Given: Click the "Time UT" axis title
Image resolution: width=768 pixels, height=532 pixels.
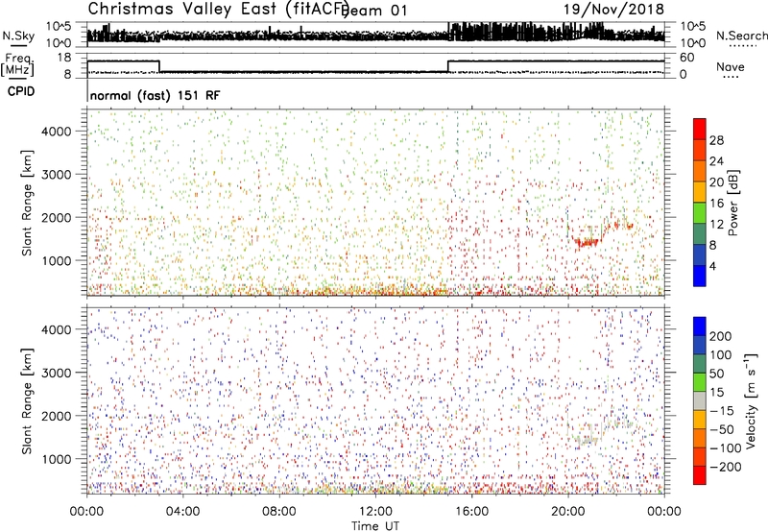Looking at the screenshot, I should point(375,526).
